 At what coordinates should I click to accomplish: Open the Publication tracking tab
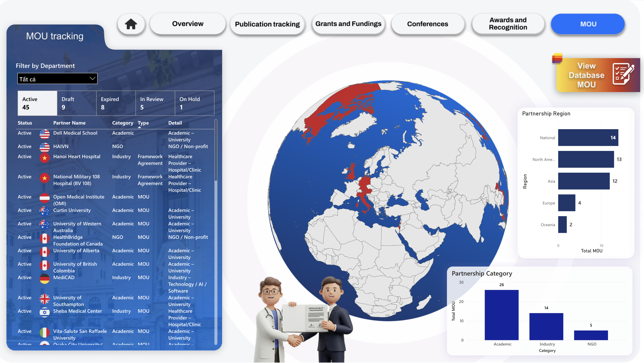pyautogui.click(x=267, y=24)
